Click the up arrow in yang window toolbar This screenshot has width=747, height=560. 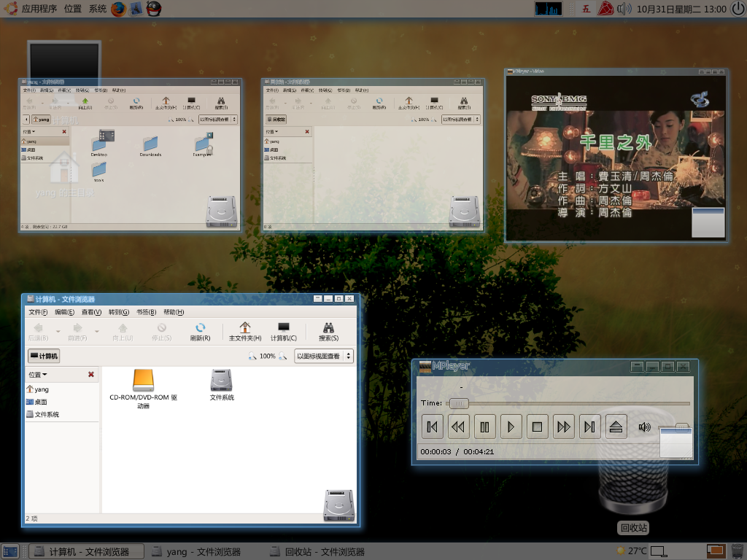pos(85,103)
